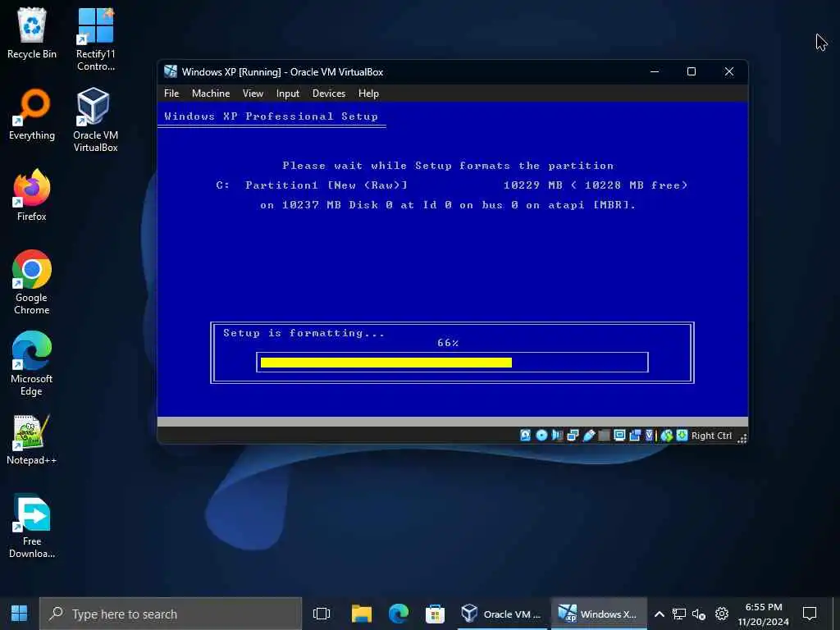Click the 'Windows XP Professional Setup' heading

pos(271,116)
